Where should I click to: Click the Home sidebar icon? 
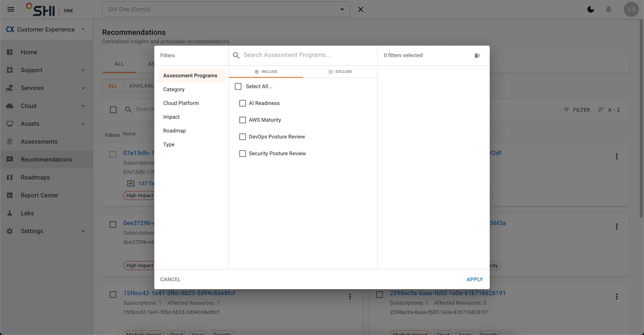(10, 52)
